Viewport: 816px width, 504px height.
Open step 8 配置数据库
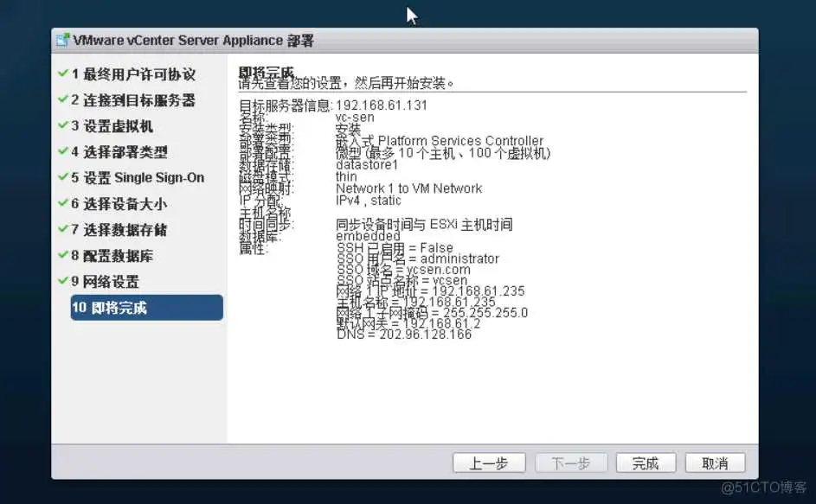click(112, 255)
